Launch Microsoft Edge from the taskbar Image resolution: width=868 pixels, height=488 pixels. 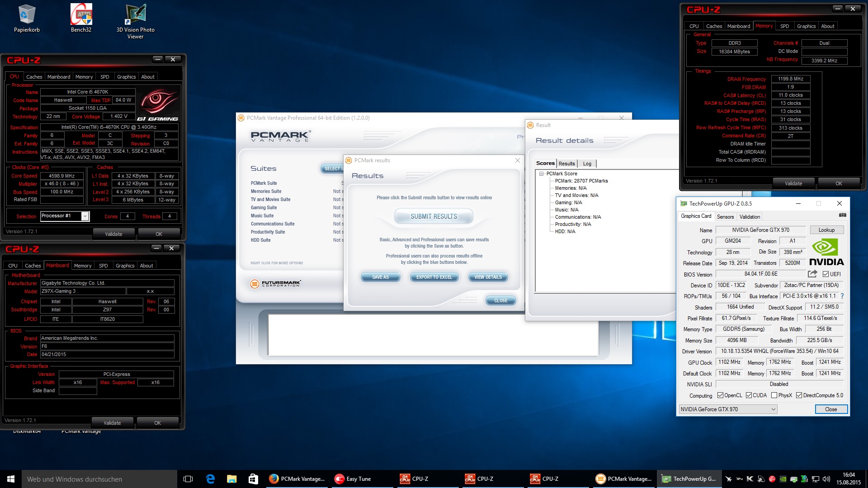coord(210,479)
